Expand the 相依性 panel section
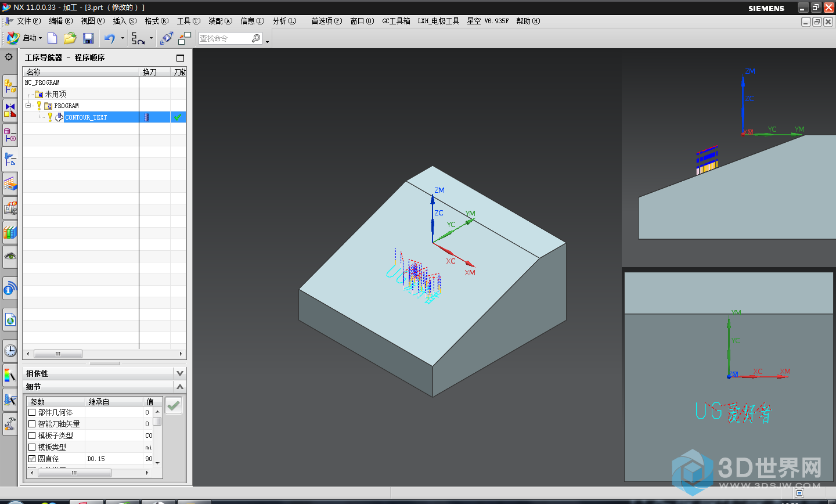 (180, 373)
